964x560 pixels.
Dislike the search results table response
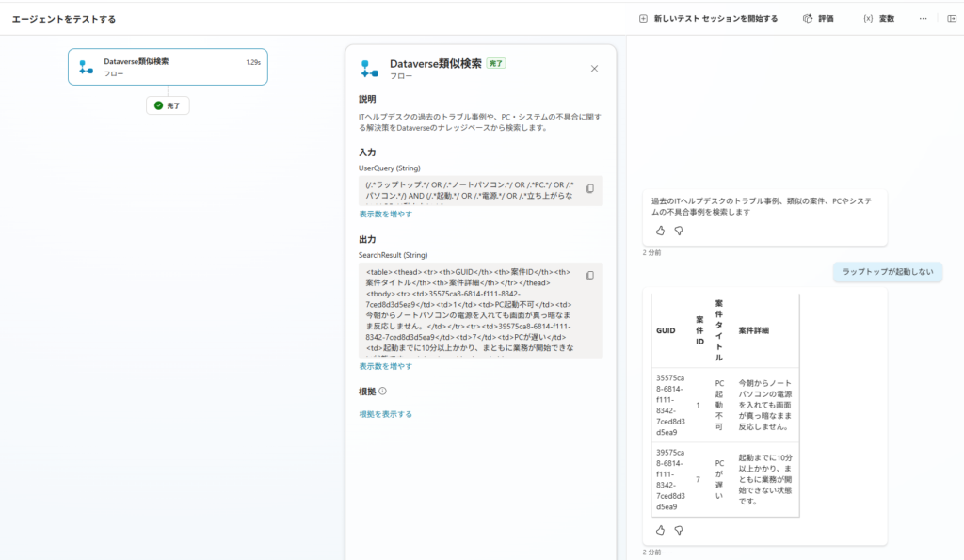[x=678, y=530]
